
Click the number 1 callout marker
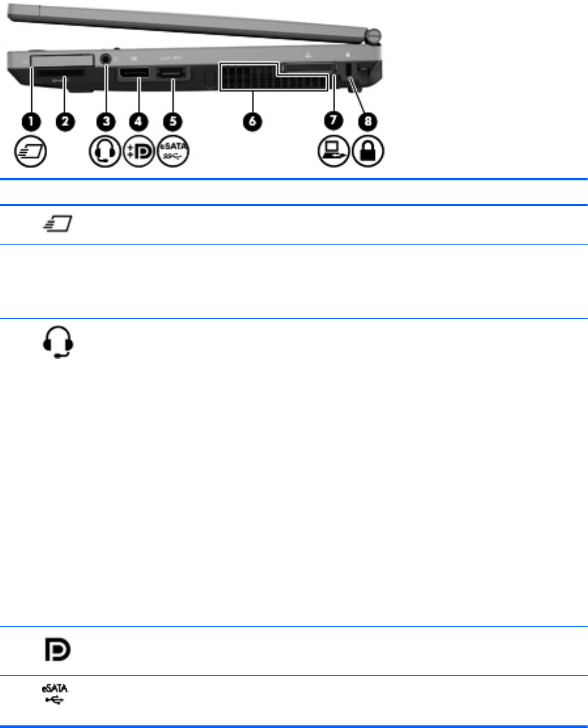tap(31, 122)
